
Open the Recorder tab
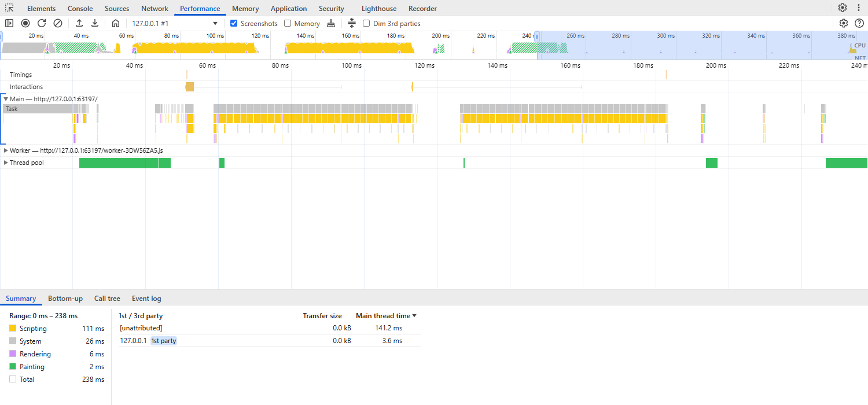click(x=422, y=9)
